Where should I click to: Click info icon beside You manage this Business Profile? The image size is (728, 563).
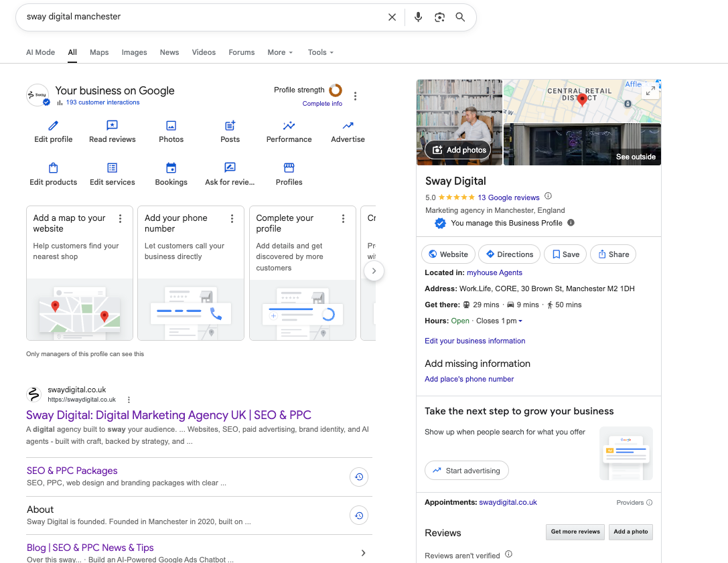pyautogui.click(x=571, y=223)
